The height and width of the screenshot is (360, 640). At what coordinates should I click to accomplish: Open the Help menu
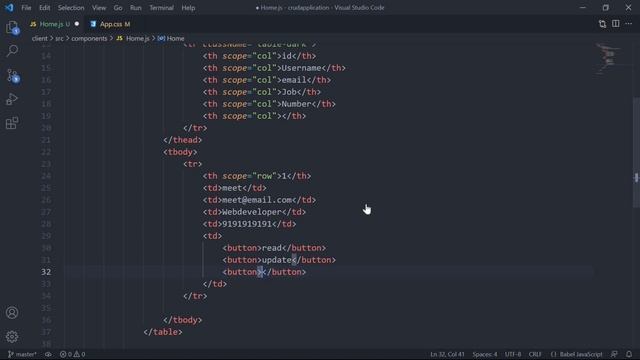point(188,8)
